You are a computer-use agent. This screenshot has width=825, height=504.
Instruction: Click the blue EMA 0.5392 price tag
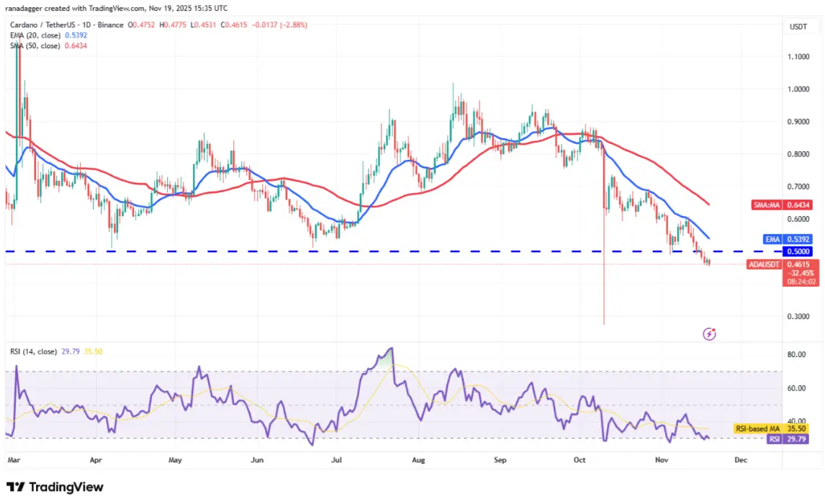(788, 239)
